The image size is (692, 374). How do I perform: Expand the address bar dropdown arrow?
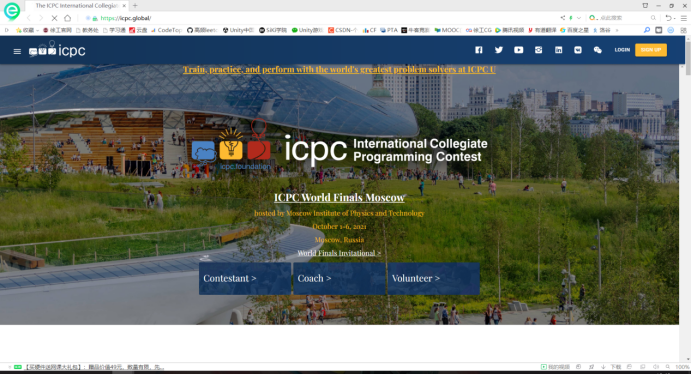coord(579,18)
